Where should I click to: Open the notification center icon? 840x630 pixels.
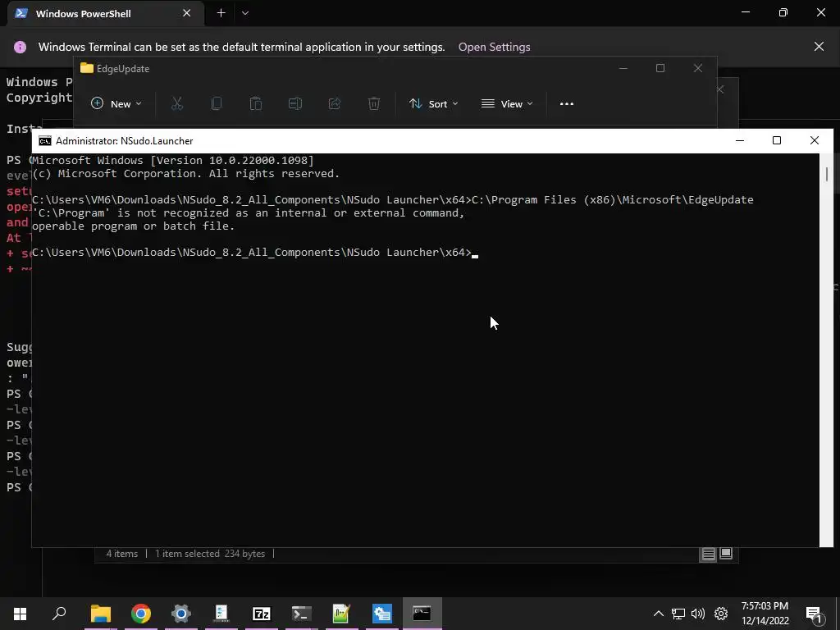click(x=814, y=614)
